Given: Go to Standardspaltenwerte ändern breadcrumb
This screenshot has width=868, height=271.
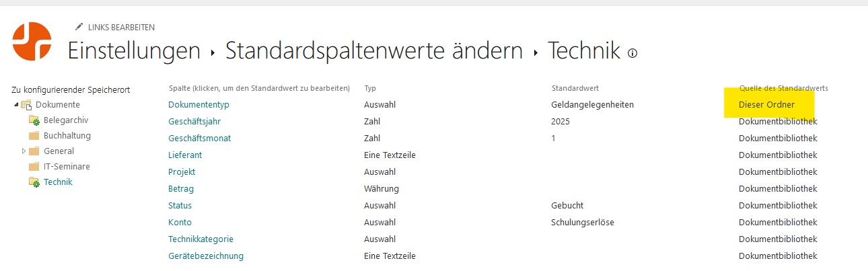Looking at the screenshot, I should [x=374, y=50].
